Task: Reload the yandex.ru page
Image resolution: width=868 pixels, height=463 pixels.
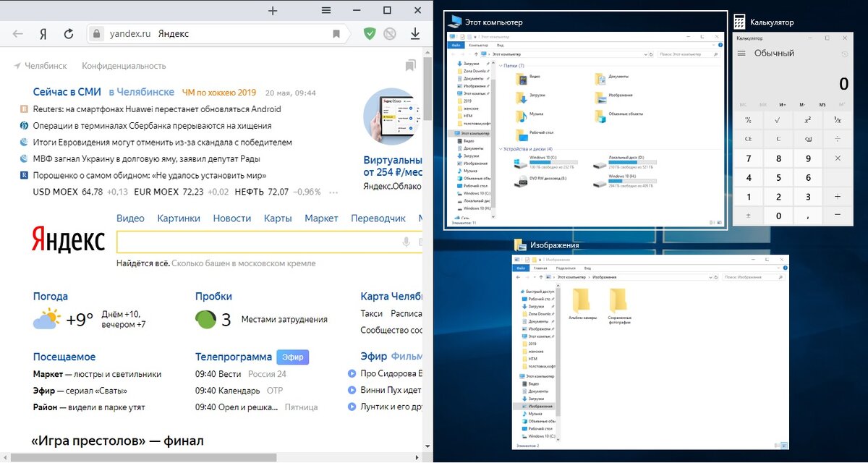Action: [x=69, y=34]
